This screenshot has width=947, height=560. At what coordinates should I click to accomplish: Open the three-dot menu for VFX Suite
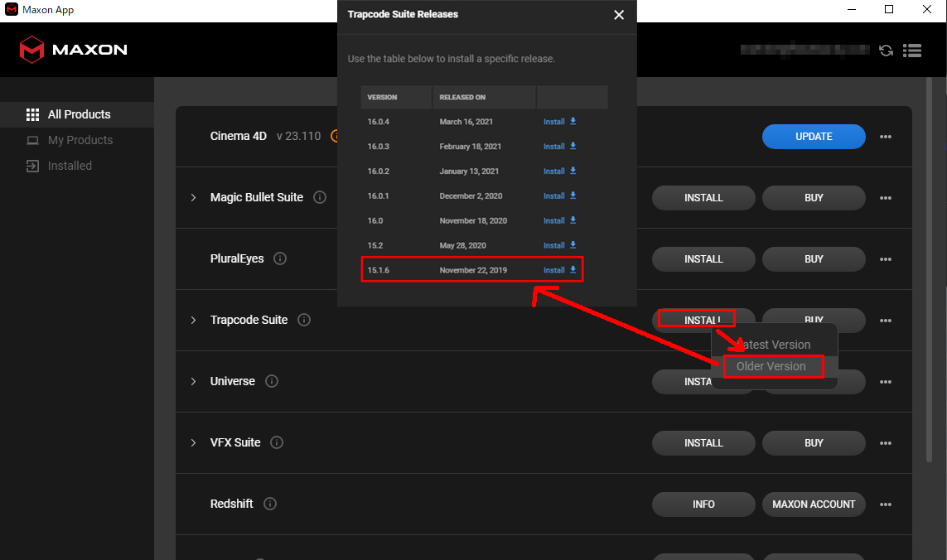(886, 443)
